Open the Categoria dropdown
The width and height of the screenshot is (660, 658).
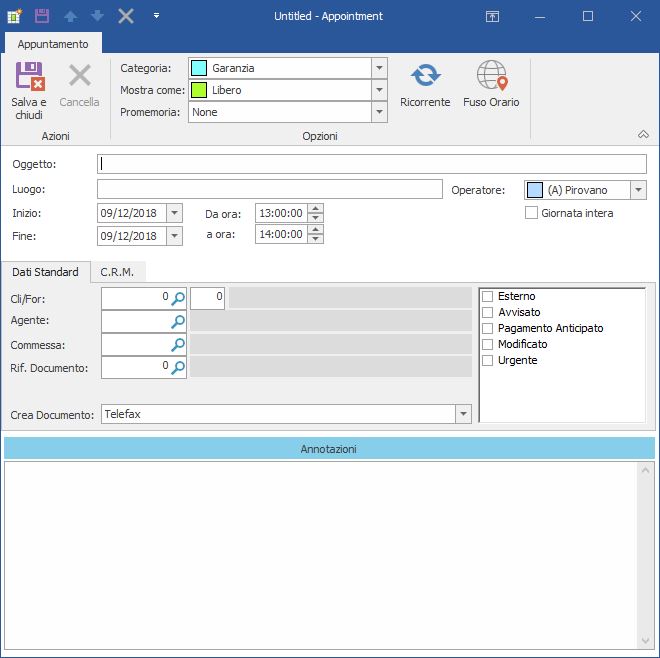379,68
